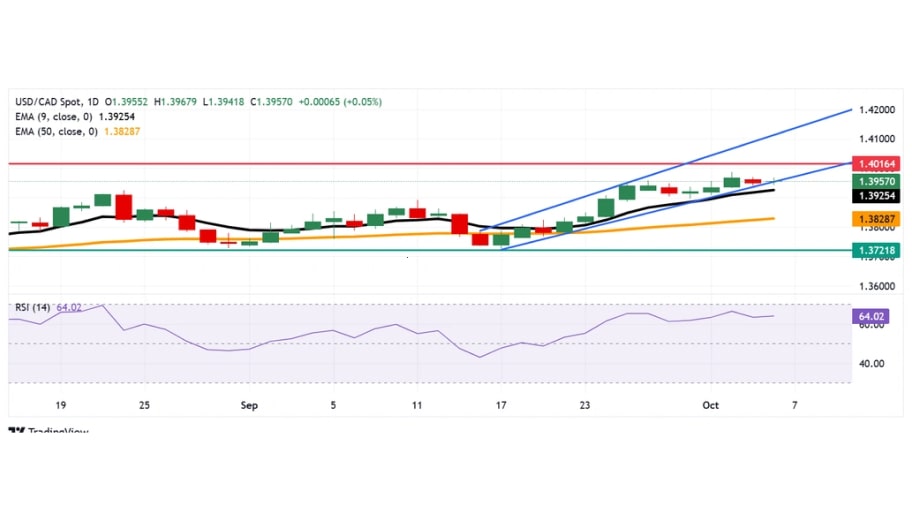Click the Sep date label on time axis
The width and height of the screenshot is (912, 513).
point(249,405)
